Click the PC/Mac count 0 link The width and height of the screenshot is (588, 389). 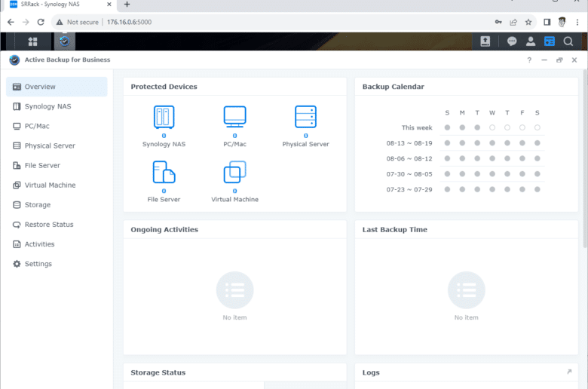[x=234, y=136]
